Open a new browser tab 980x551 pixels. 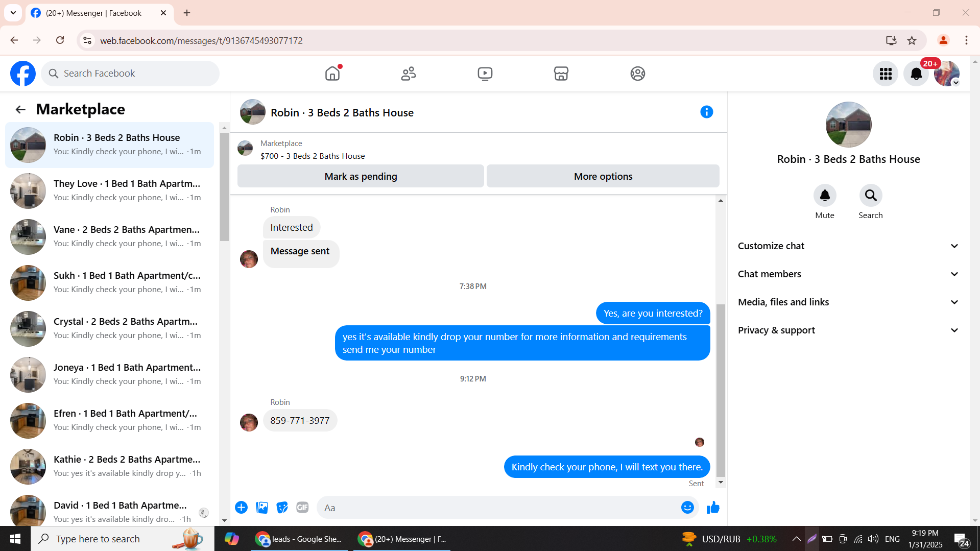point(187,13)
